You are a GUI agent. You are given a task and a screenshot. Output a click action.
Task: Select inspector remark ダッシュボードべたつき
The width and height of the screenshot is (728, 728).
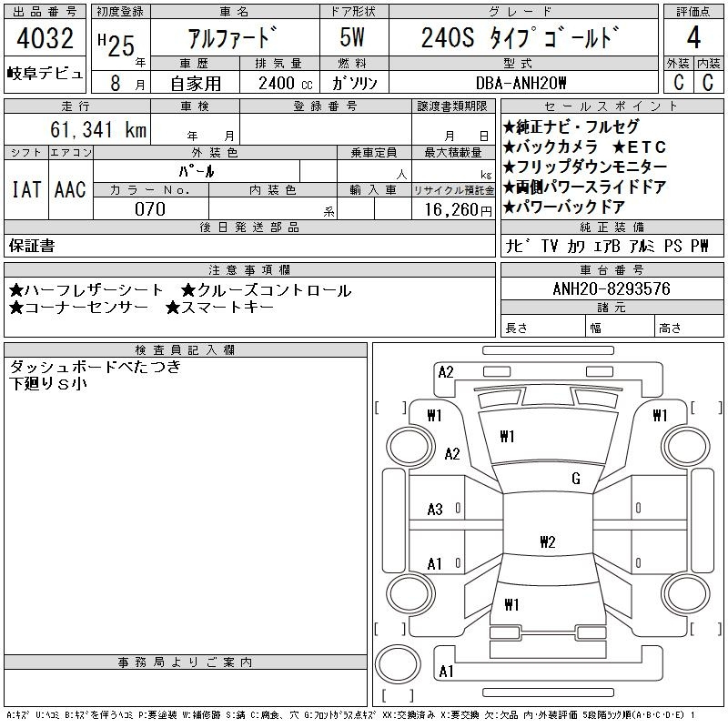(96, 367)
